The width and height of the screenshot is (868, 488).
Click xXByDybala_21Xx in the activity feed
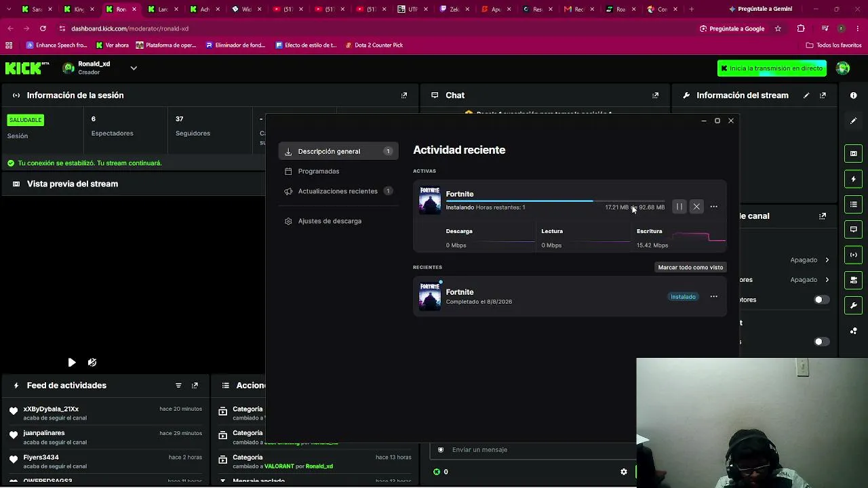tap(51, 409)
